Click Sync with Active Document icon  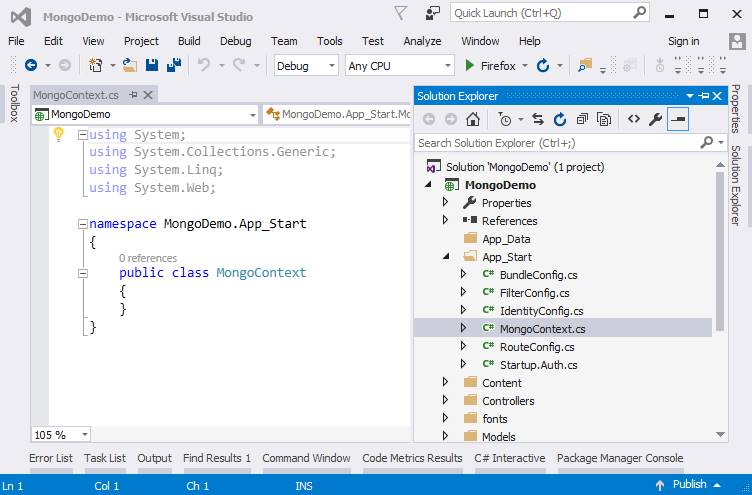click(538, 119)
